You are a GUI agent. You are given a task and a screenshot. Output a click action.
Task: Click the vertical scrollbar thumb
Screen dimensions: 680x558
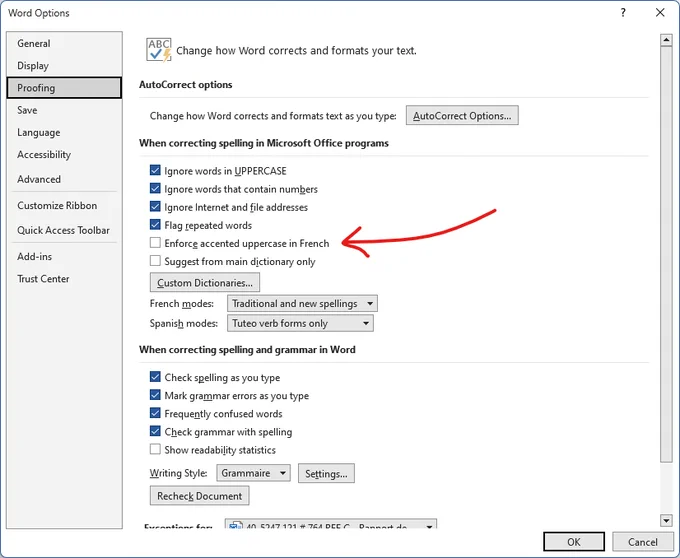point(666,254)
